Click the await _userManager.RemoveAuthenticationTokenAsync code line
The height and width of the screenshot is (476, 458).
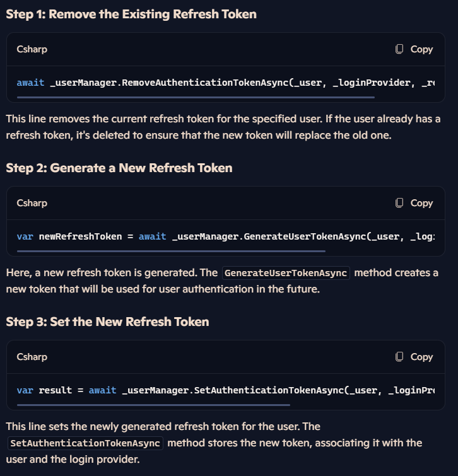[x=226, y=83]
